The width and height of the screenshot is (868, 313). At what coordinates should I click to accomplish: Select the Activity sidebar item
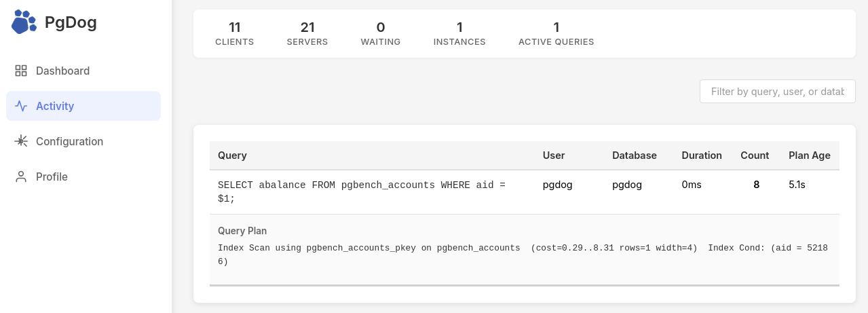55,107
